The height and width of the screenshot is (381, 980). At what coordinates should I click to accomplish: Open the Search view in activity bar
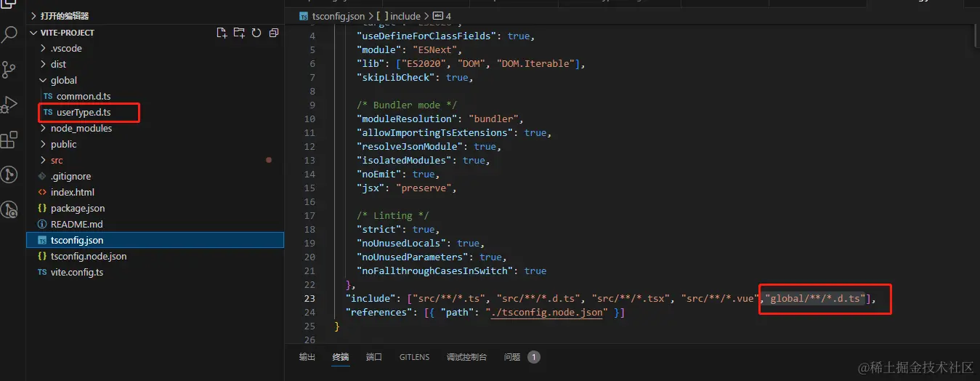[9, 34]
